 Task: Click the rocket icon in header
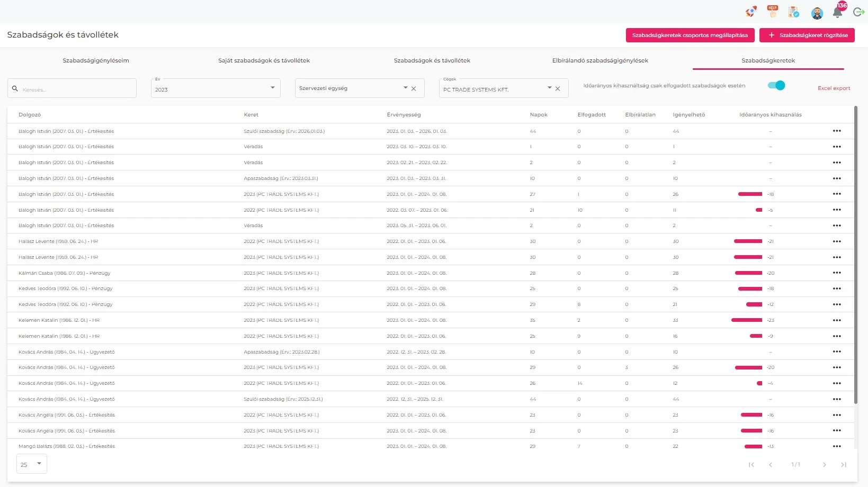coord(750,12)
